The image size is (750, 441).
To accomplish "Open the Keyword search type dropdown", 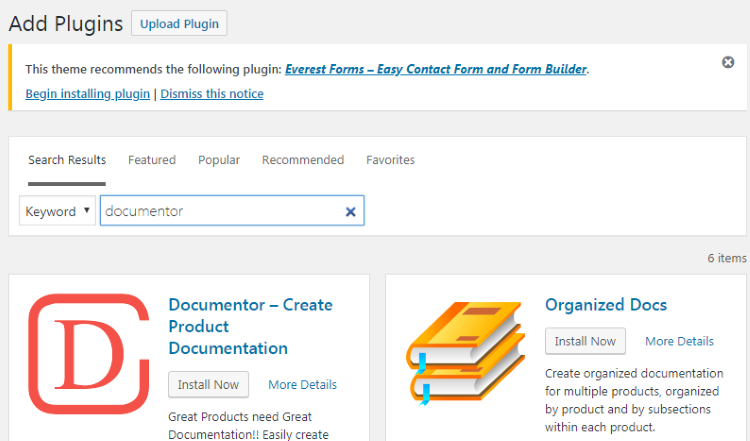I will tap(57, 211).
